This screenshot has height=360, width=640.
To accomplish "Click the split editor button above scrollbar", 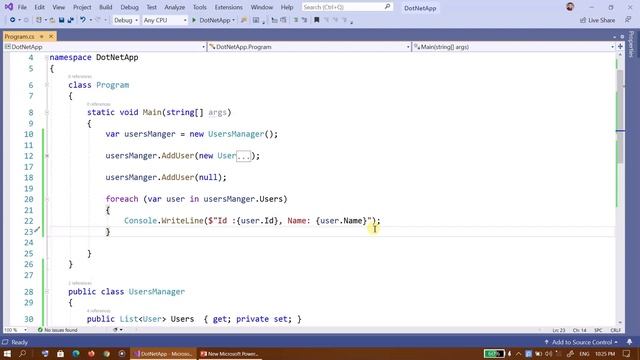I will point(620,47).
